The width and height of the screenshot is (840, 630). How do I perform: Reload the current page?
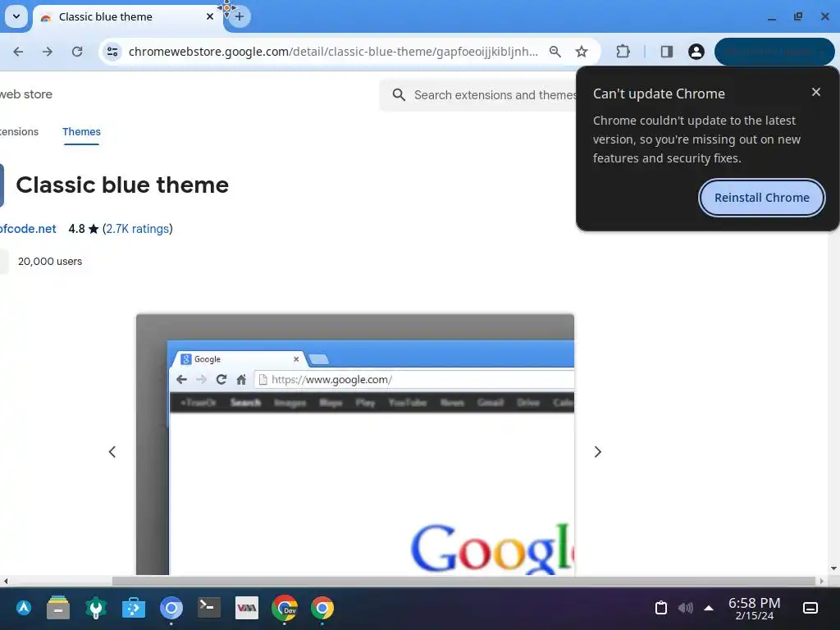click(77, 52)
